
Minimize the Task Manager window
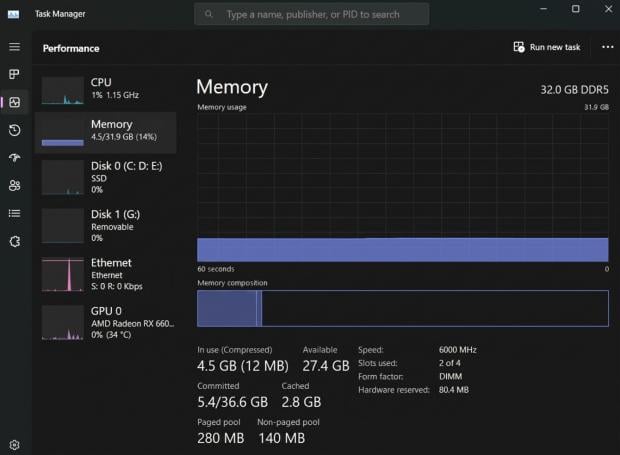coord(544,9)
